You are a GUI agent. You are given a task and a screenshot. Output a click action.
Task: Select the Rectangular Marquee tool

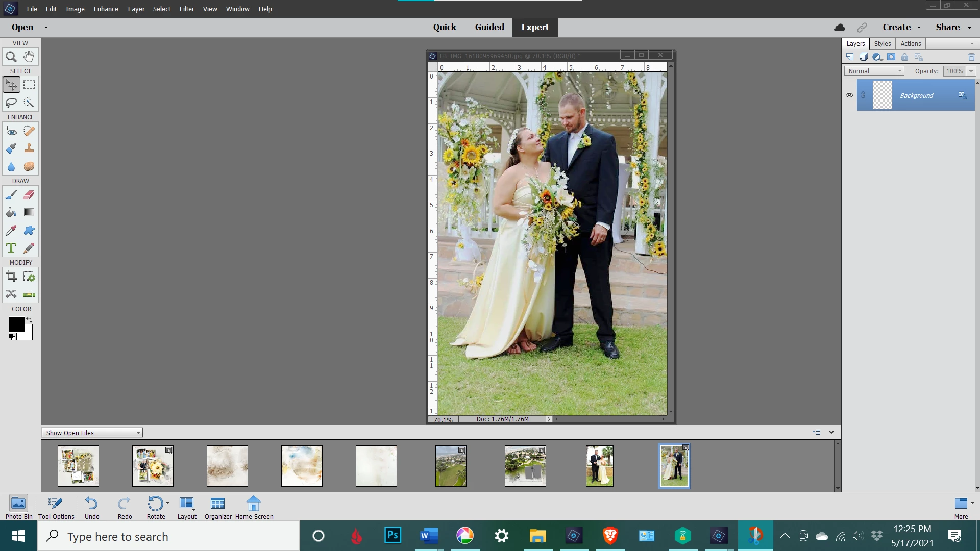click(29, 85)
